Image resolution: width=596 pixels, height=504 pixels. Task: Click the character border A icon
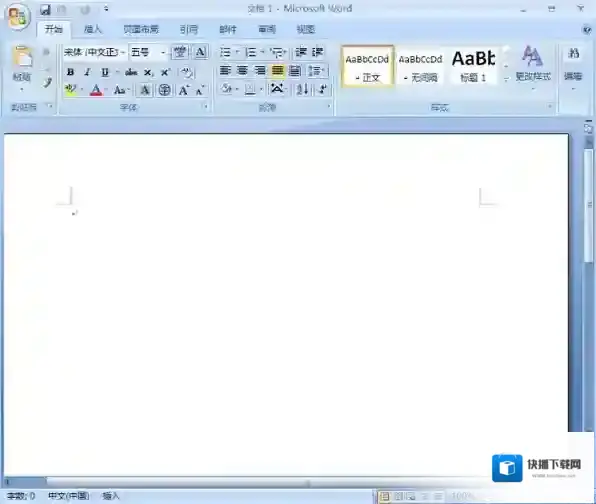(x=200, y=52)
